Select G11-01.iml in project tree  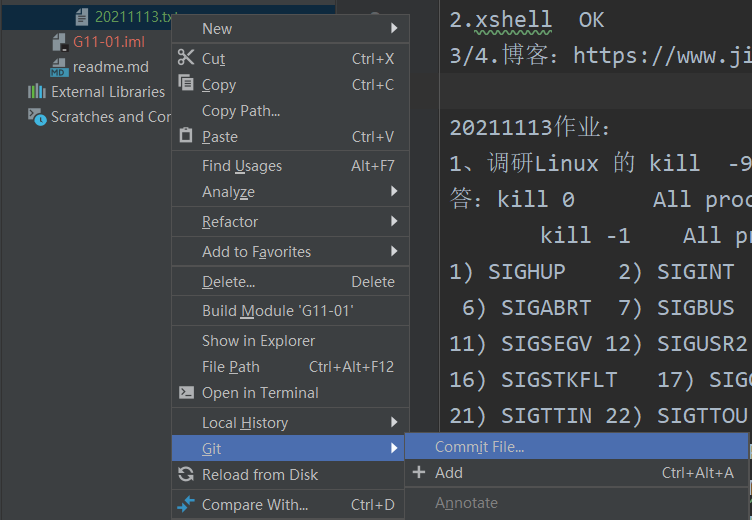pyautogui.click(x=108, y=42)
